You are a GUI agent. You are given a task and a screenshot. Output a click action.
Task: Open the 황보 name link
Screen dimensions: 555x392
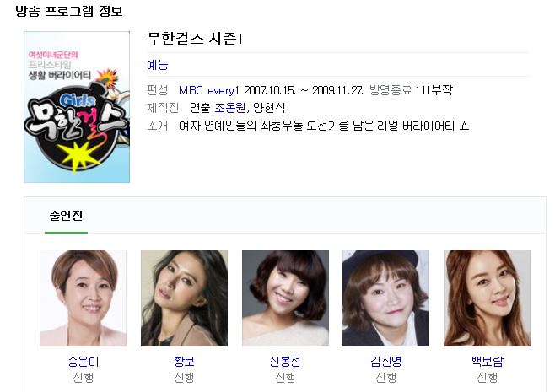tap(184, 361)
